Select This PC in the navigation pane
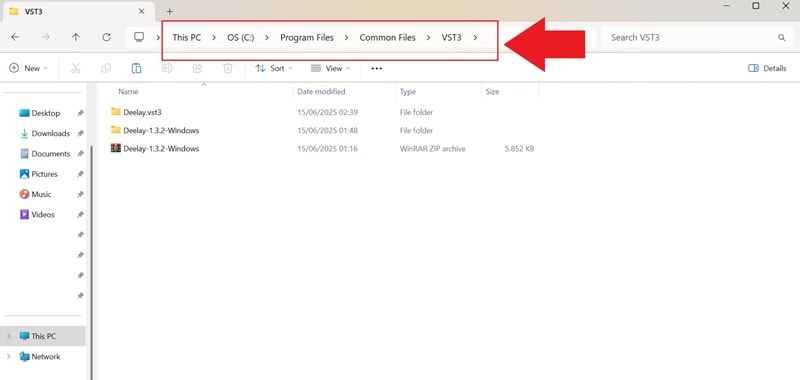The image size is (800, 380). click(43, 336)
